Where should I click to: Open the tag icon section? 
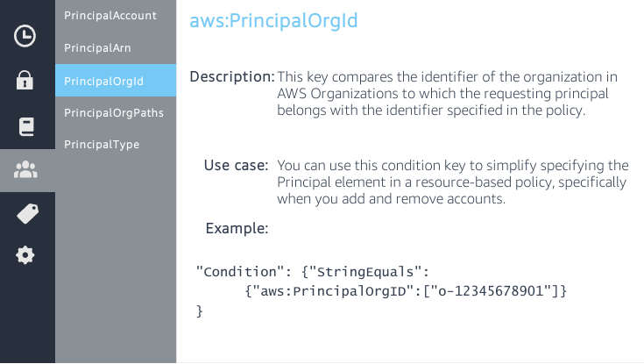pyautogui.click(x=26, y=213)
